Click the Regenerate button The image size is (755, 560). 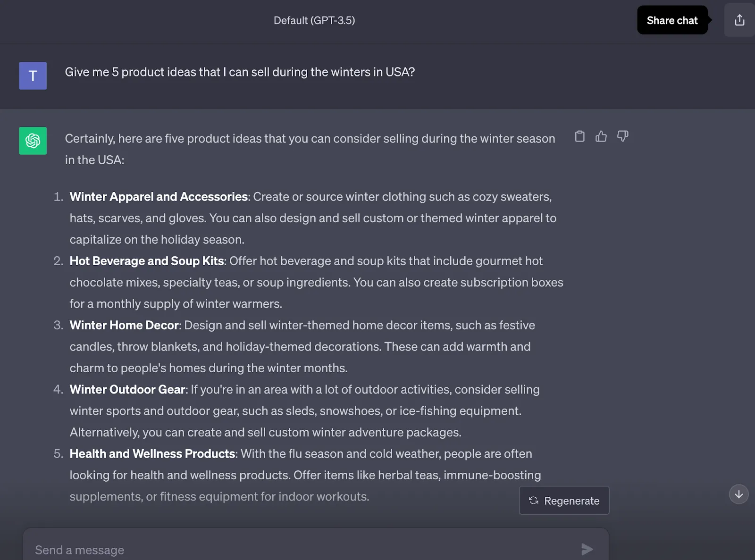(564, 501)
